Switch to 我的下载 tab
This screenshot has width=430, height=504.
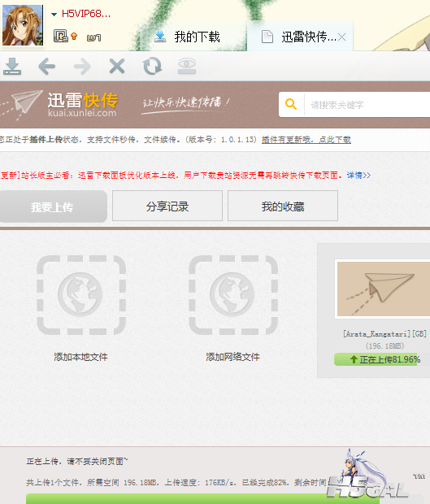pyautogui.click(x=192, y=37)
